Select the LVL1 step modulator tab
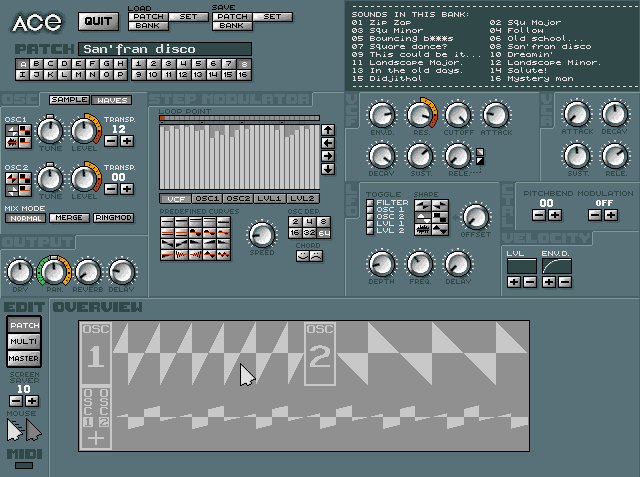 (x=270, y=198)
